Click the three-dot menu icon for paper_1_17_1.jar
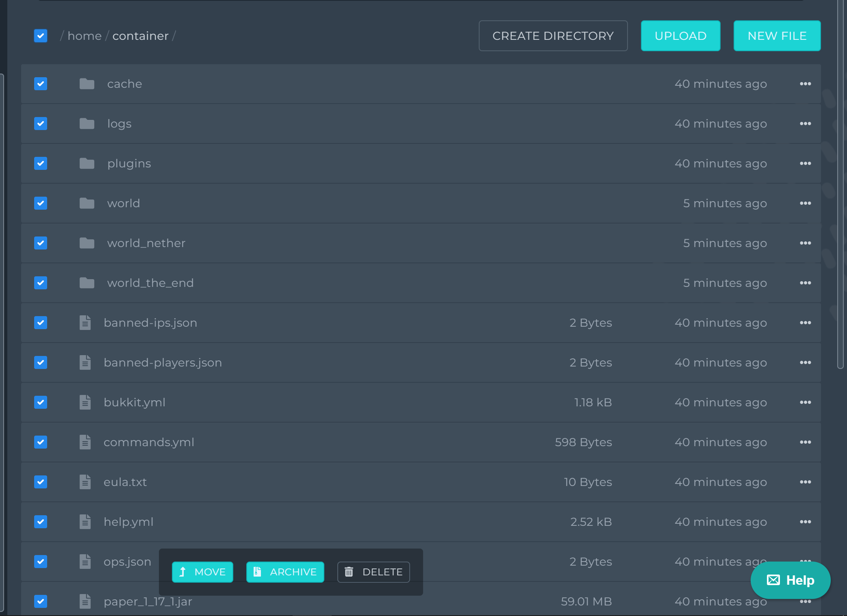Image resolution: width=847 pixels, height=616 pixels. [806, 601]
